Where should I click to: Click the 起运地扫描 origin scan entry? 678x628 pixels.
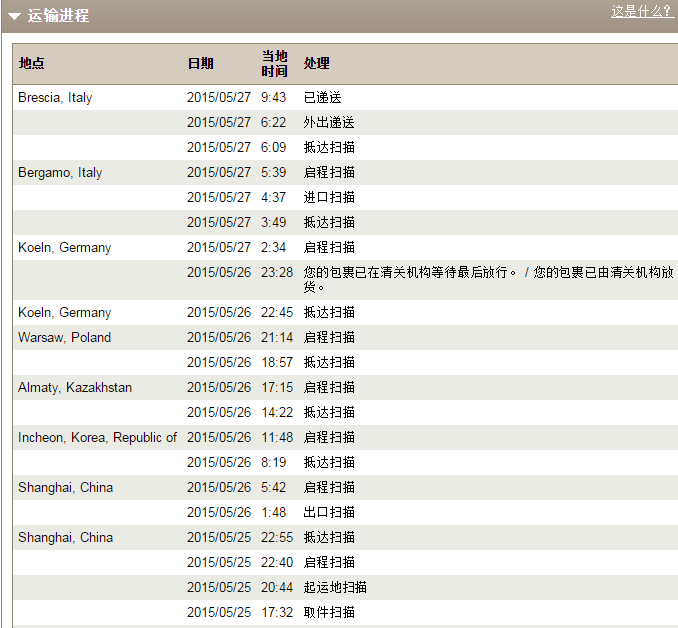(x=335, y=588)
